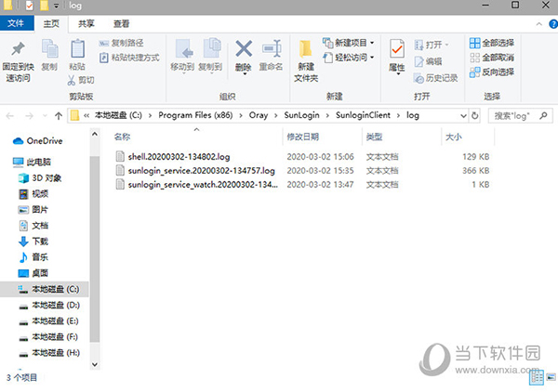Screen dimensions: 558x392
Task: Click the Copy icon in the ribbon
Action: coord(49,49)
